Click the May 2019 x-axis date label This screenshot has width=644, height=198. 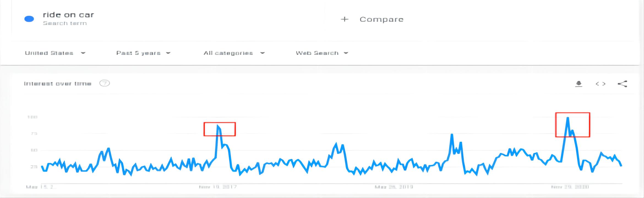pyautogui.click(x=394, y=187)
